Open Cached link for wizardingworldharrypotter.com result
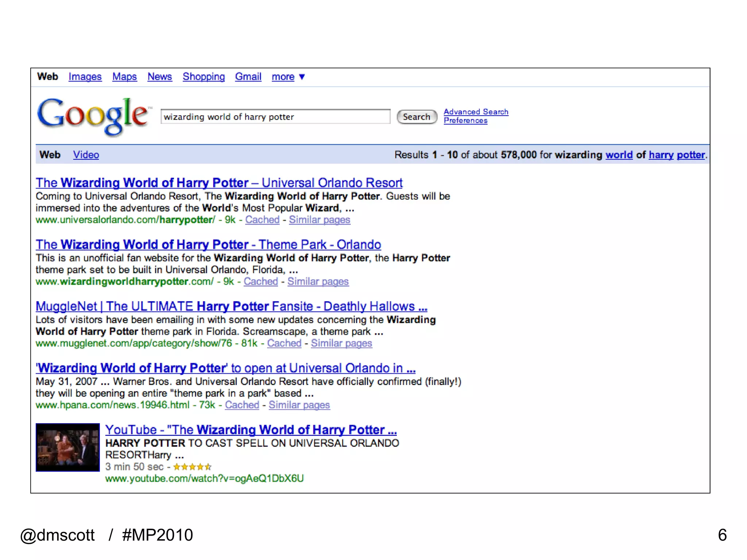 (x=261, y=281)
